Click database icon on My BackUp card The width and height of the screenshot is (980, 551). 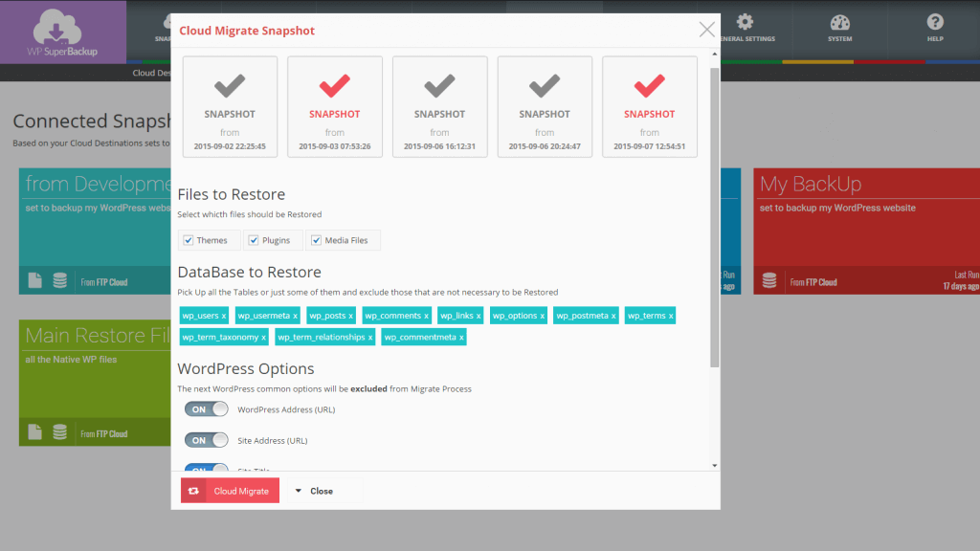[770, 281]
